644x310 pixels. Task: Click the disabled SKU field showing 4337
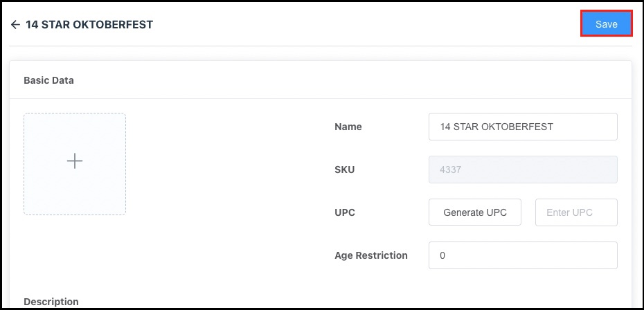(523, 170)
